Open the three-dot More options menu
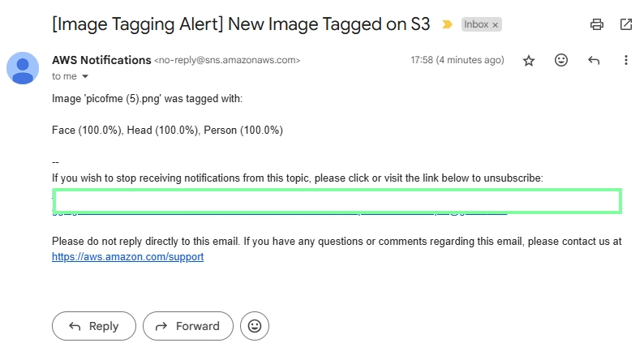This screenshot has width=644, height=343. point(626,60)
